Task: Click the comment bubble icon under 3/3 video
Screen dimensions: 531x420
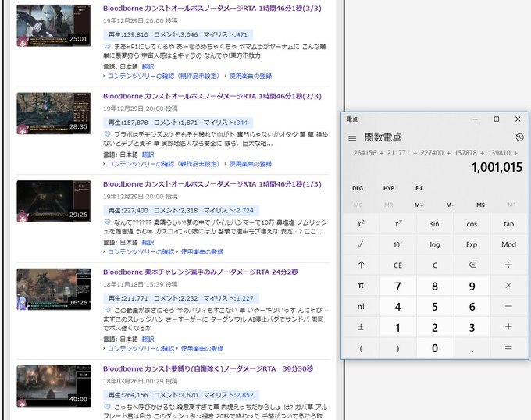Action: pos(107,46)
